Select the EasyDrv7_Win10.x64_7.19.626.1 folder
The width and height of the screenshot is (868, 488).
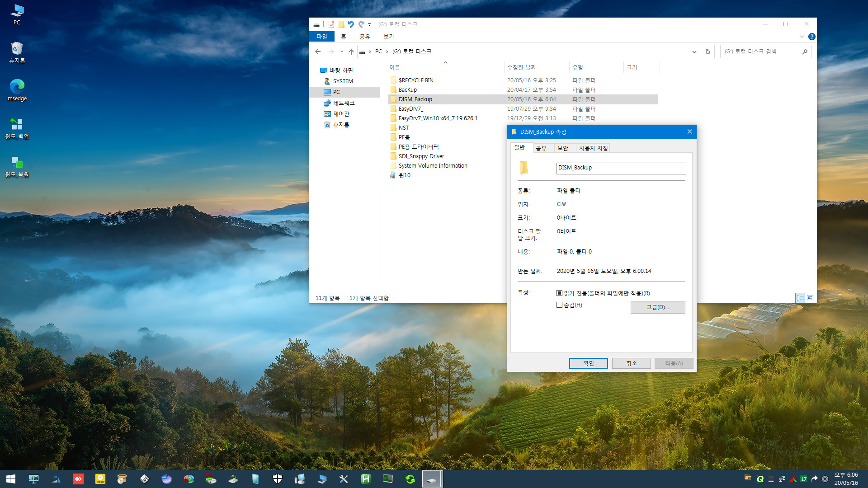(523, 118)
